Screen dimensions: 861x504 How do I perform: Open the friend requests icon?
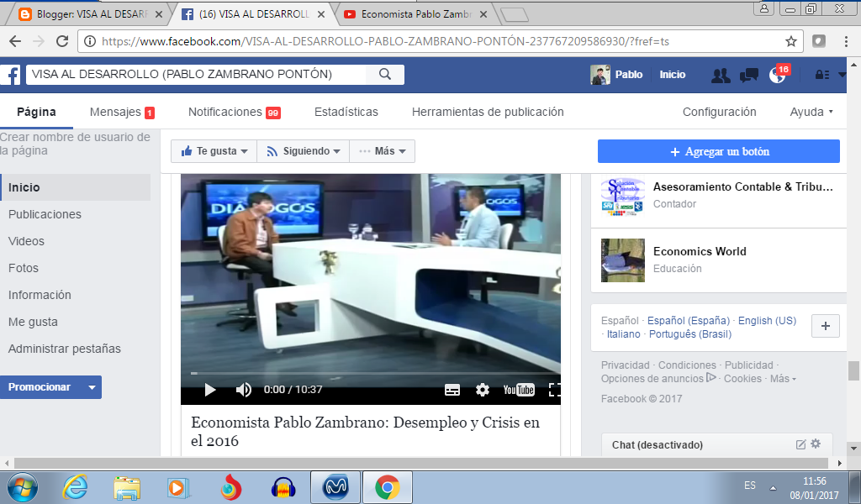pyautogui.click(x=721, y=75)
